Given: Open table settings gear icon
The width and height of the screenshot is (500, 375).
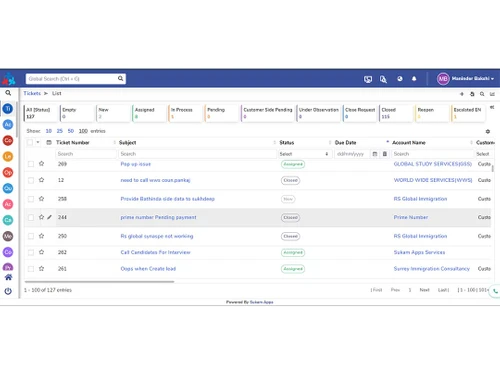Looking at the screenshot, I should pos(488,131).
